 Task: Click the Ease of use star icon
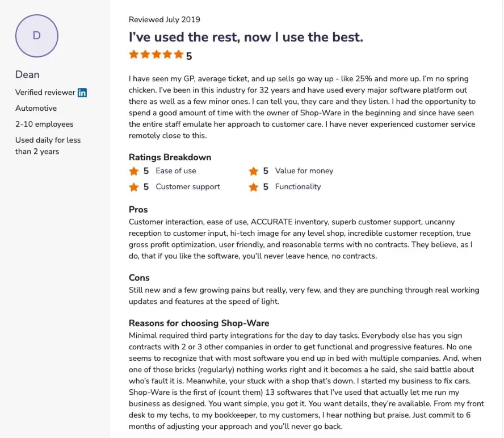click(134, 171)
